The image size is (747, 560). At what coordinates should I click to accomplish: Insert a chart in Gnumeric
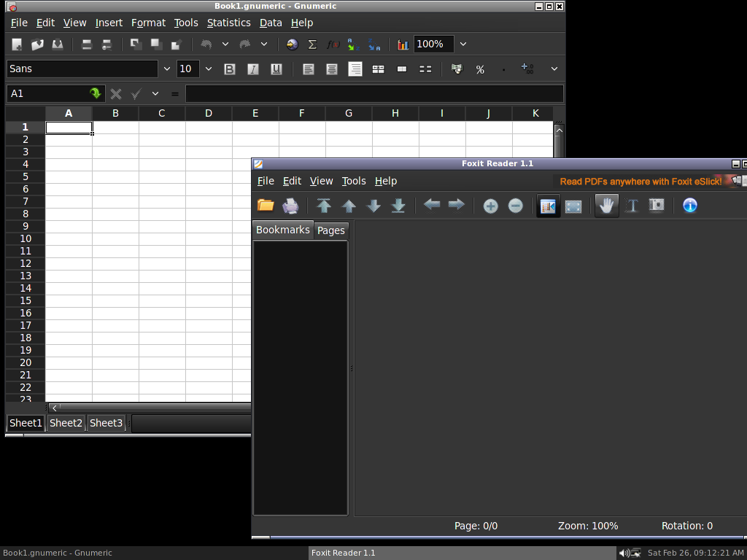point(403,44)
